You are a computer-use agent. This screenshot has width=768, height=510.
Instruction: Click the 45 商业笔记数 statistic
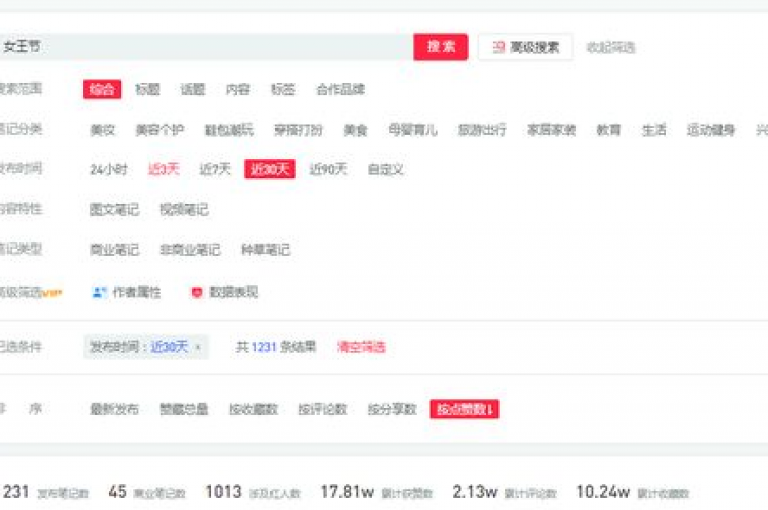(147, 492)
